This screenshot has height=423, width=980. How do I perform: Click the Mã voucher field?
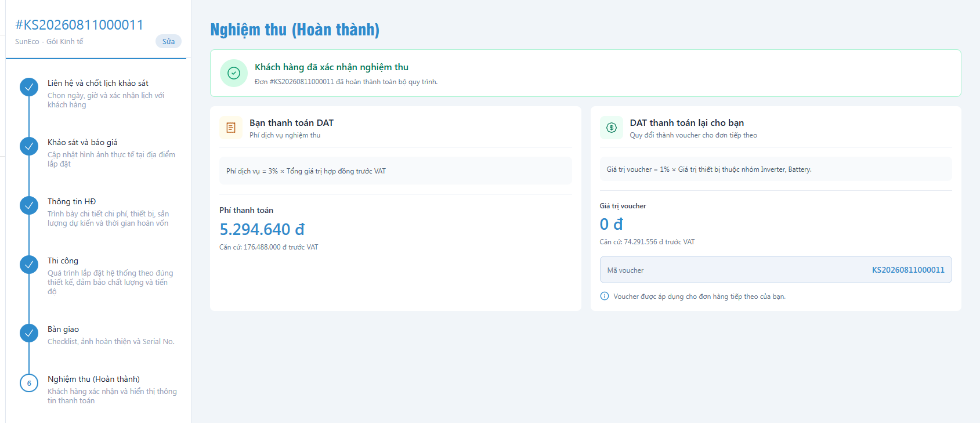tap(776, 270)
